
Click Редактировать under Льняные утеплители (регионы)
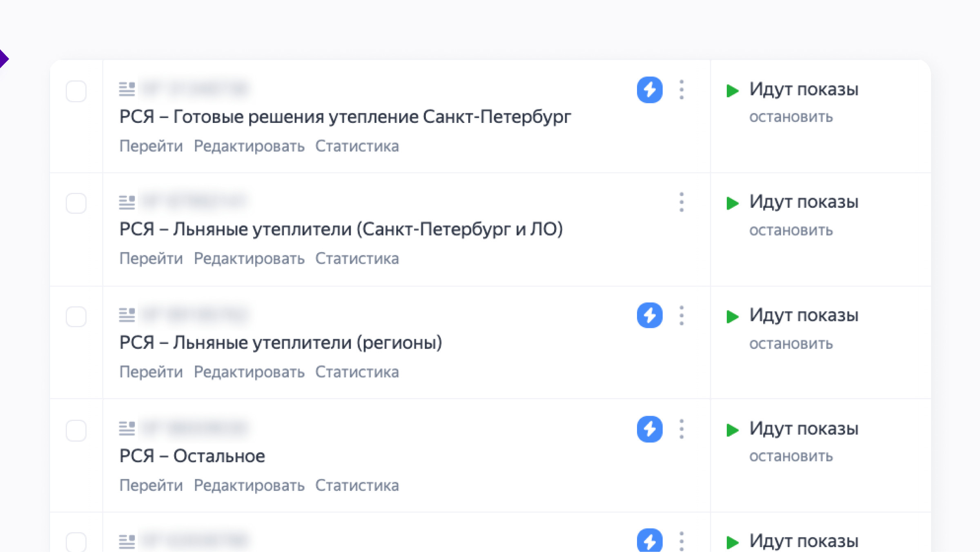point(249,372)
